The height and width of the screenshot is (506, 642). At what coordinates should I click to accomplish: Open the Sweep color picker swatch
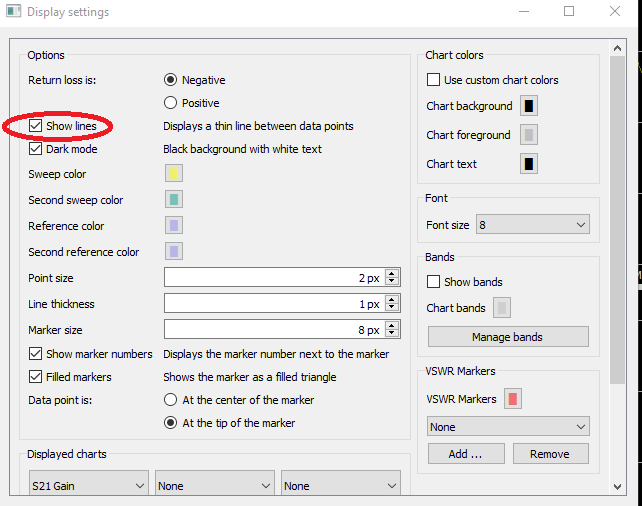(x=174, y=174)
